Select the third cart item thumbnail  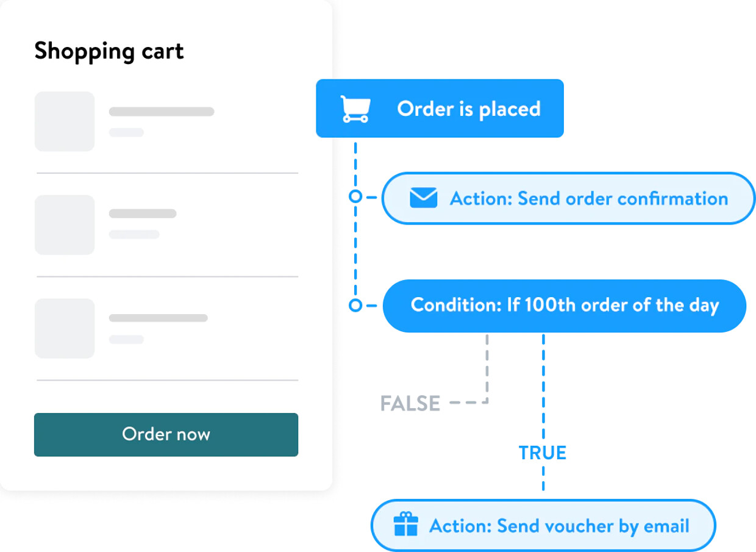pyautogui.click(x=65, y=328)
